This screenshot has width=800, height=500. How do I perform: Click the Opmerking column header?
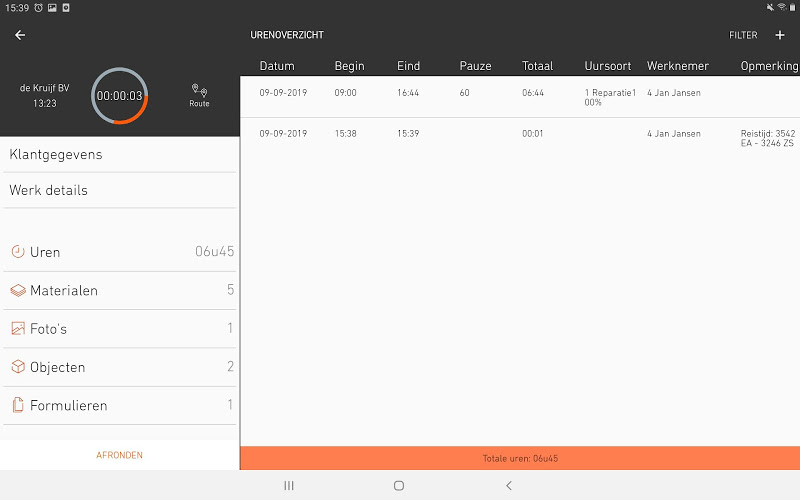click(769, 66)
